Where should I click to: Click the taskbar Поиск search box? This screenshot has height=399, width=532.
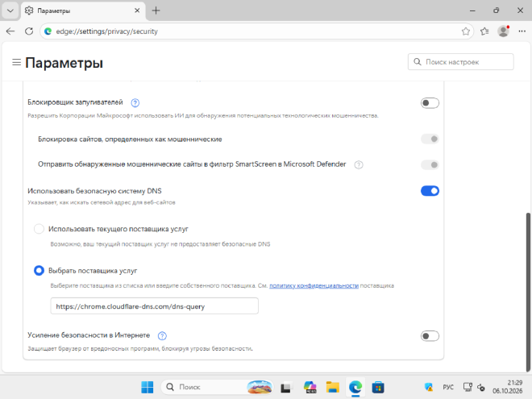coord(217,387)
